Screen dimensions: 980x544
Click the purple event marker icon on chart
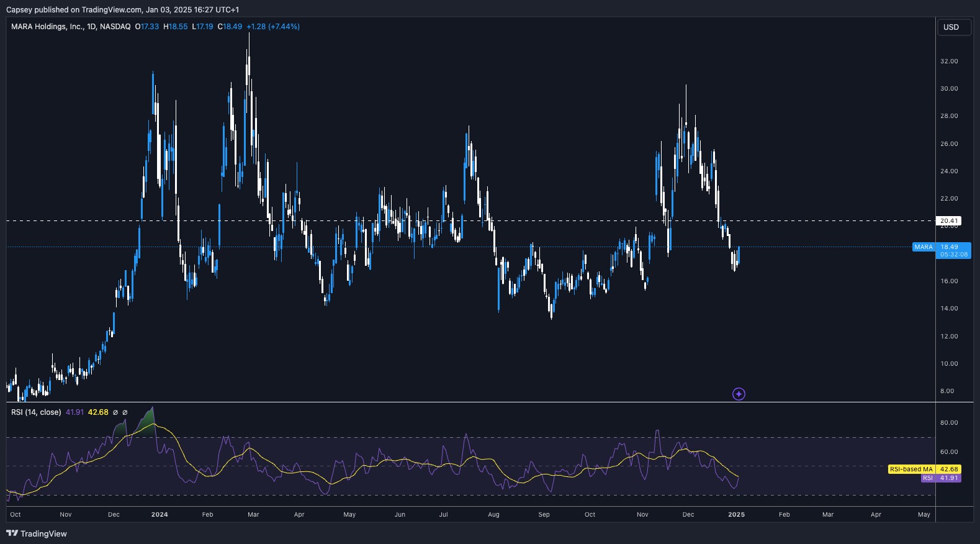739,394
